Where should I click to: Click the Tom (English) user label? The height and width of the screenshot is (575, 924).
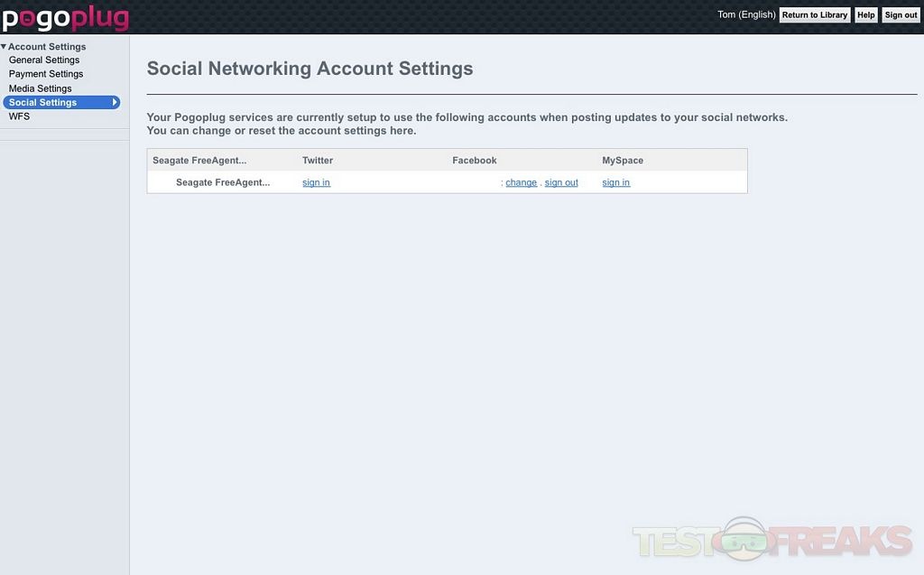(745, 15)
